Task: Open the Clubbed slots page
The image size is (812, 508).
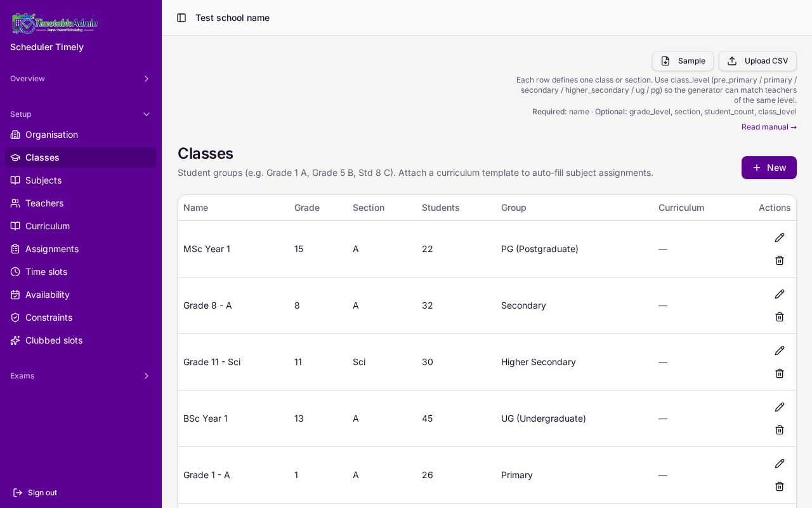Action: click(81, 340)
